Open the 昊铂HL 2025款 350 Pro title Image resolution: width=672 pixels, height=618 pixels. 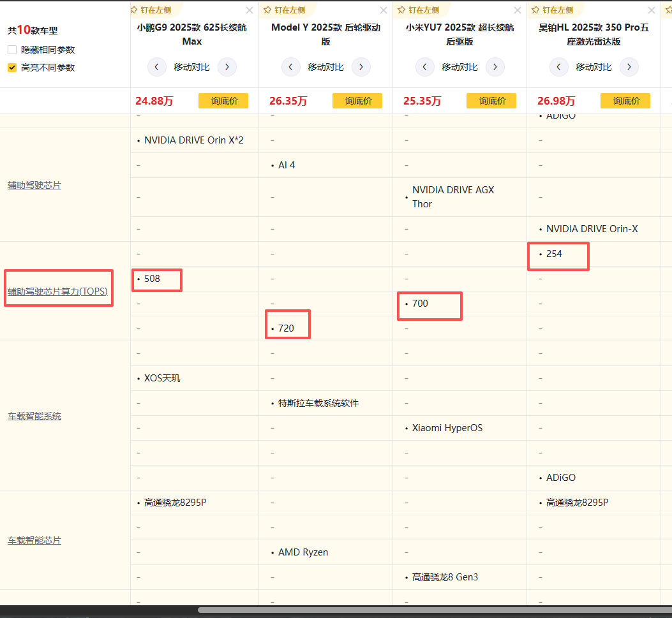[594, 34]
